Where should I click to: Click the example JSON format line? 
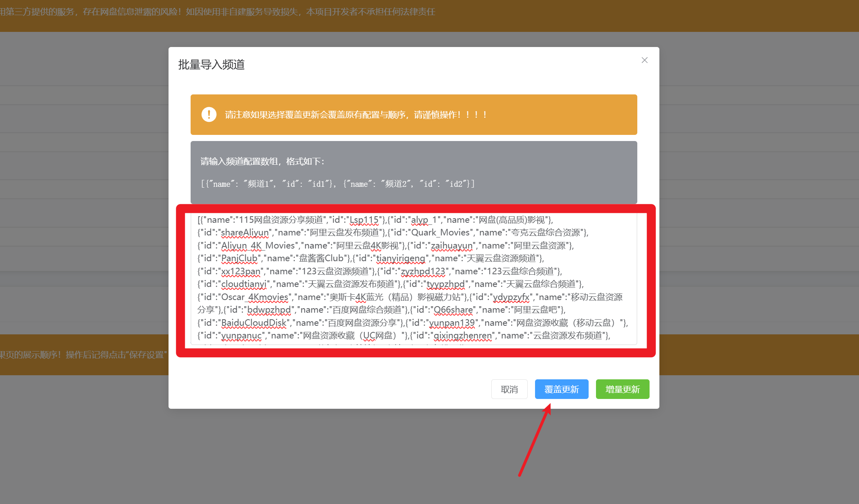337,184
